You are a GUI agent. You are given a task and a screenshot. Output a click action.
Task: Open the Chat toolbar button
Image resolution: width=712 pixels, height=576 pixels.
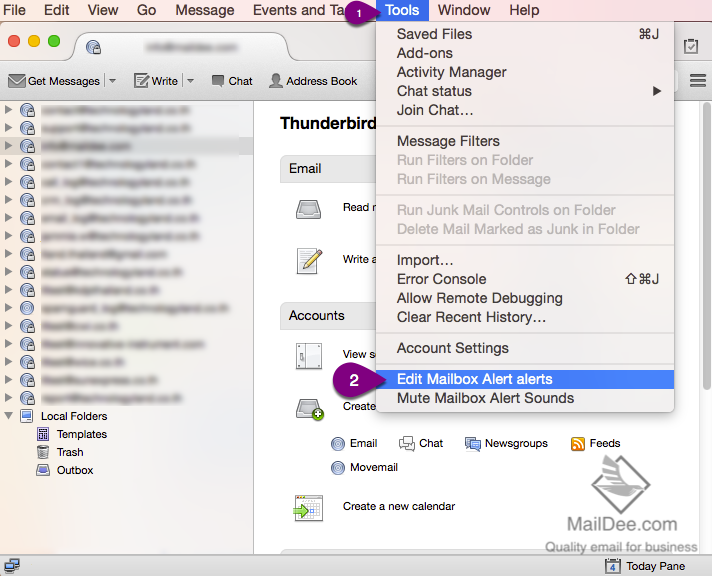[232, 81]
